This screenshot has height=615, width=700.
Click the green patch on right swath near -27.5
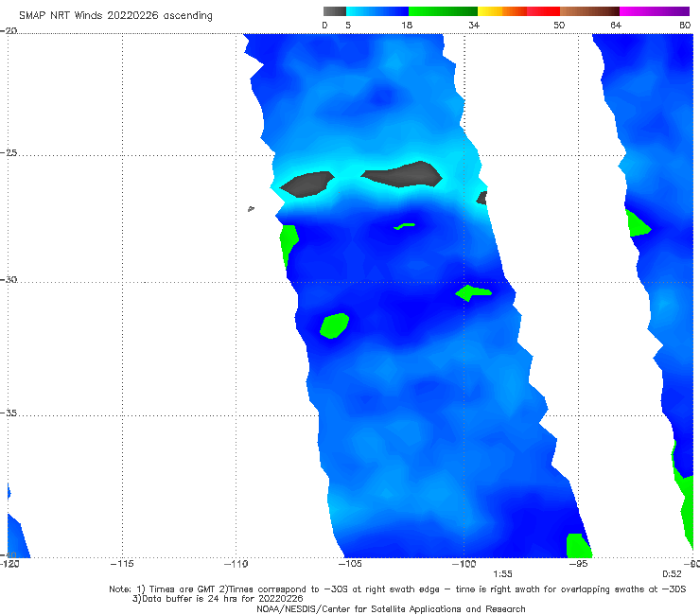tap(639, 224)
